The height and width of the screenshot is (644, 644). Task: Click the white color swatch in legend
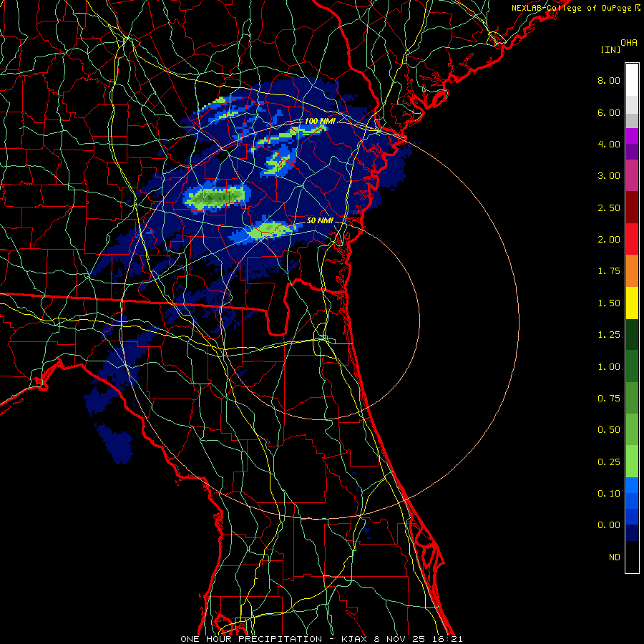point(632,79)
